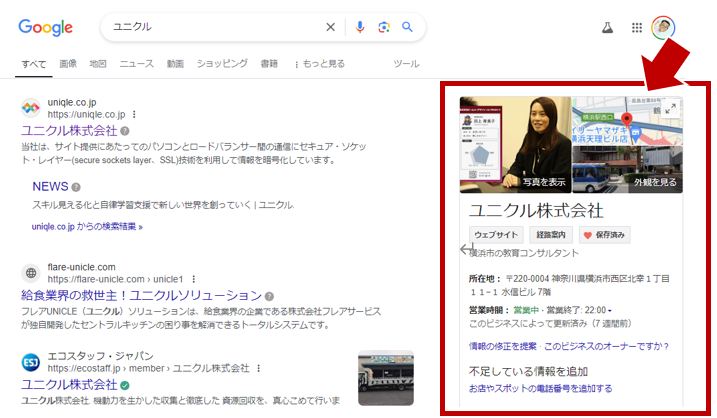Switch to the ニュース news tab
The width and height of the screenshot is (717, 418).
136,64
